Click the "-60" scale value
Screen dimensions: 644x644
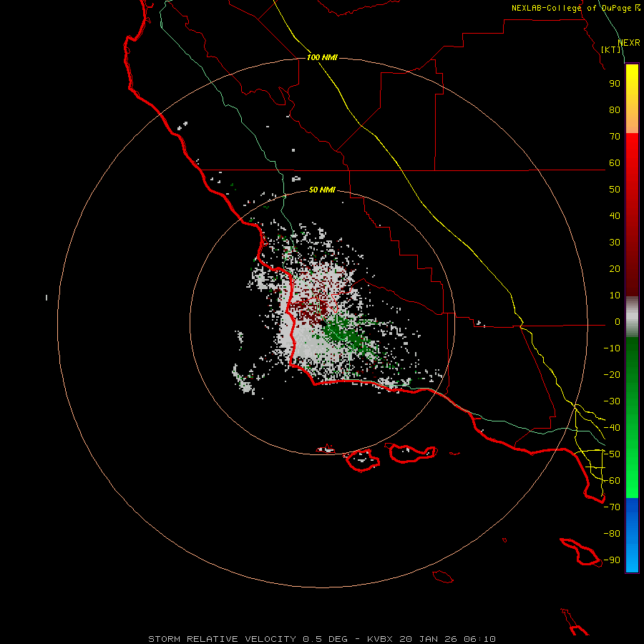click(612, 481)
